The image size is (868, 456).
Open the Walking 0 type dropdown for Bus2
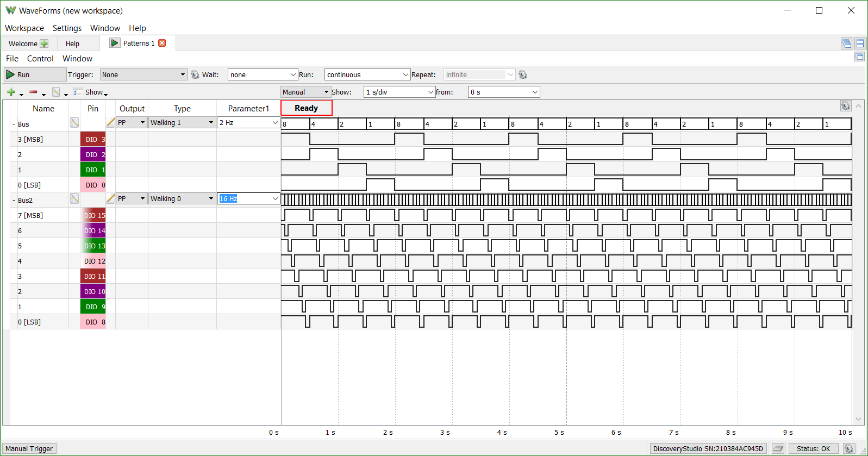182,198
